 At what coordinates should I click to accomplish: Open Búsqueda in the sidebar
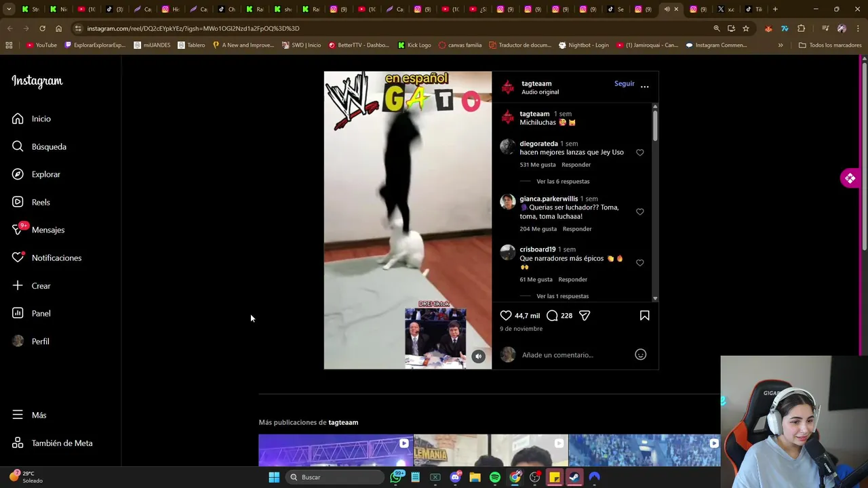(39, 146)
